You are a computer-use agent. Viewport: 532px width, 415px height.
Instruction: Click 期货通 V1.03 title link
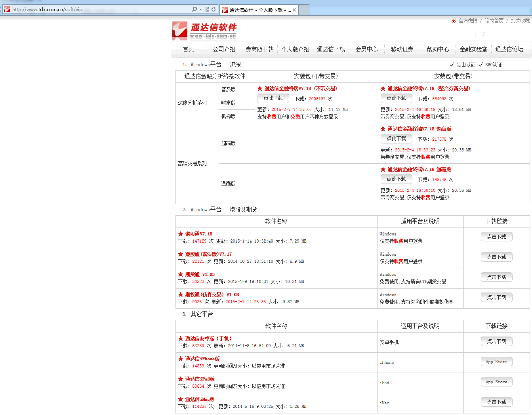point(200,274)
